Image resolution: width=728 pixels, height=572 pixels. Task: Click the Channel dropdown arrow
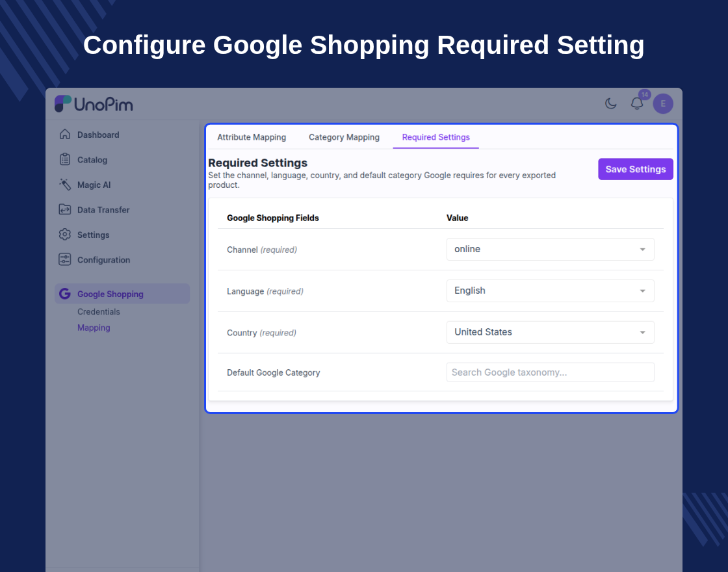pos(643,250)
